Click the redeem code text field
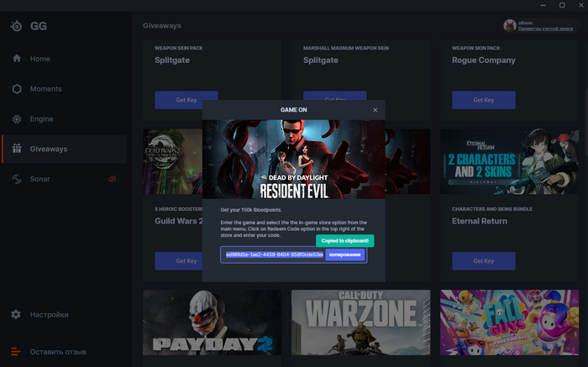The image size is (588, 367). click(274, 254)
